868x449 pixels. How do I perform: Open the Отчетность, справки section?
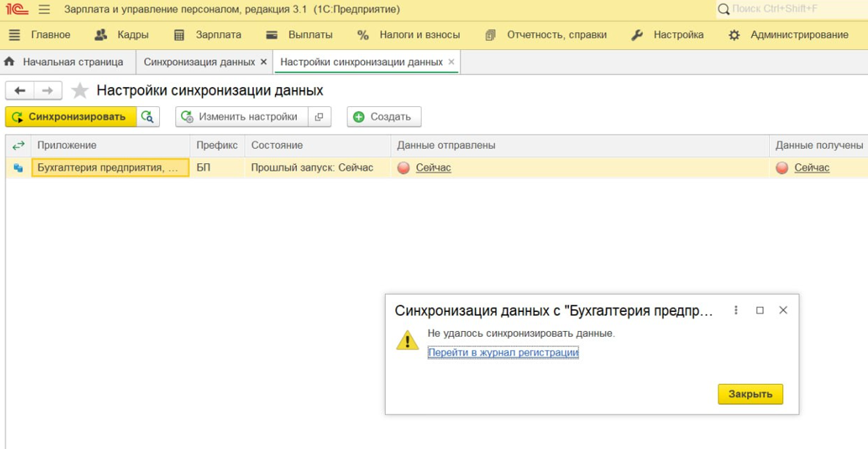(x=546, y=35)
